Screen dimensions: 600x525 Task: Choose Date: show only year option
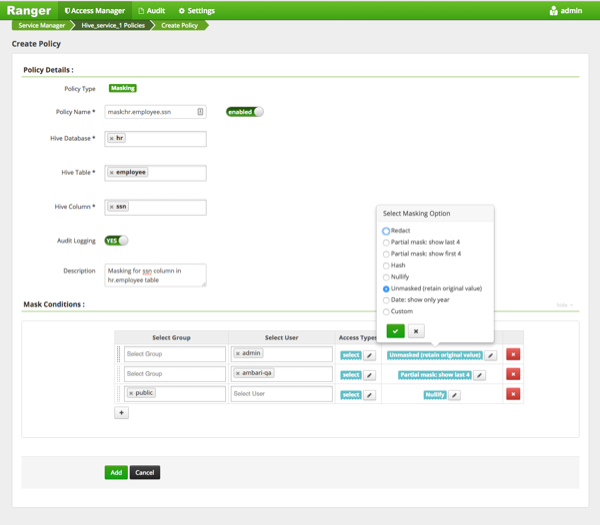pyautogui.click(x=387, y=299)
